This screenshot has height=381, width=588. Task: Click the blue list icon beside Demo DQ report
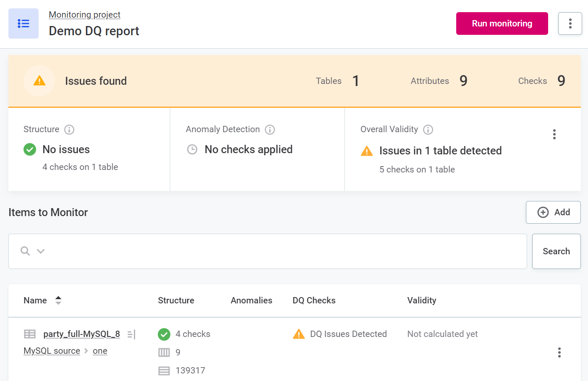(24, 23)
